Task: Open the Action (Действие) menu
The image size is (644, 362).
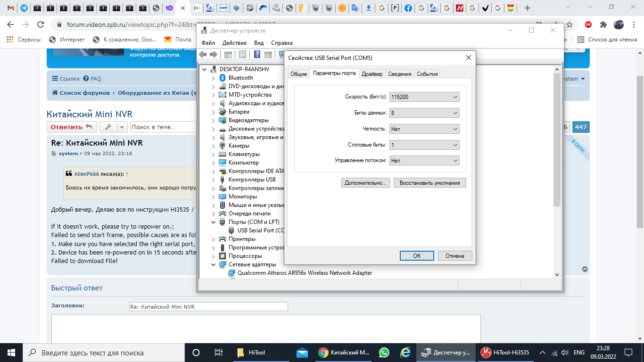Action: click(234, 43)
